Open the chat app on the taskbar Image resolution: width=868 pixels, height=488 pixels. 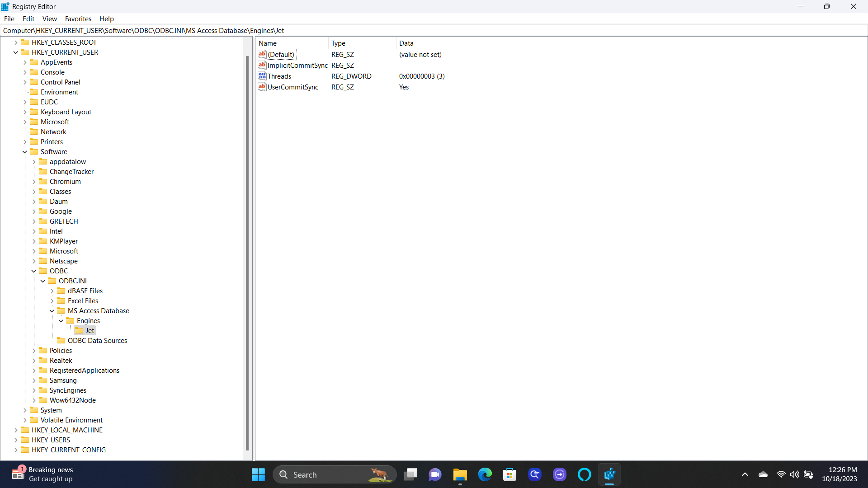pyautogui.click(x=435, y=474)
